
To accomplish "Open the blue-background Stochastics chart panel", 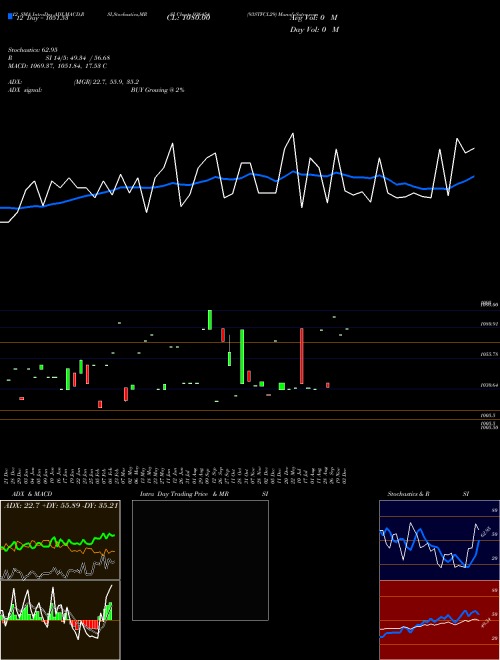I will (x=439, y=540).
